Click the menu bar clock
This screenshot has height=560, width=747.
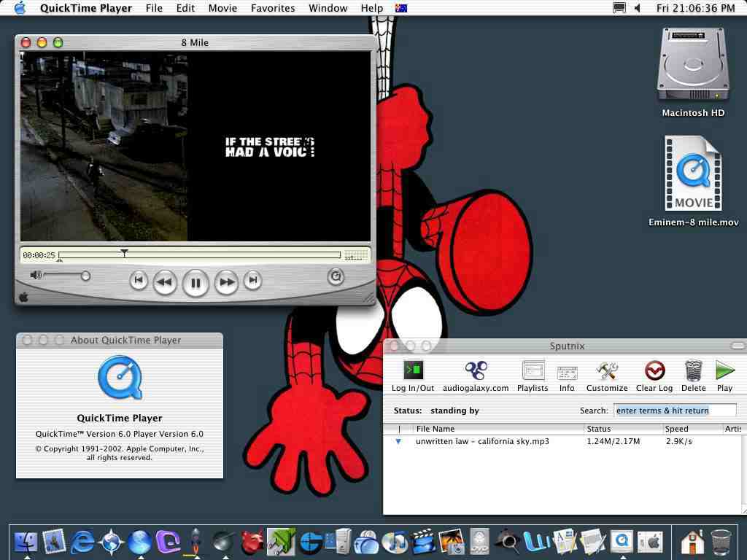click(x=695, y=8)
